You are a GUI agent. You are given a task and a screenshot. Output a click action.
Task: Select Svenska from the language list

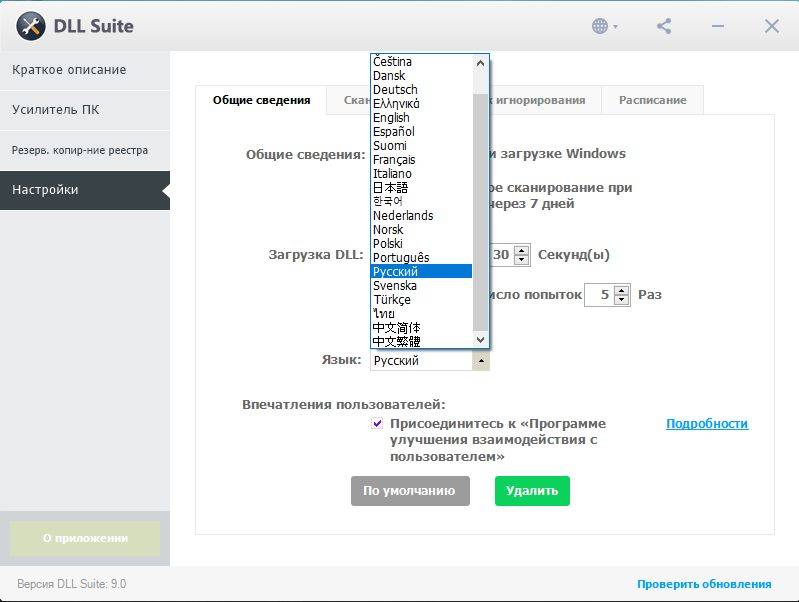point(421,285)
